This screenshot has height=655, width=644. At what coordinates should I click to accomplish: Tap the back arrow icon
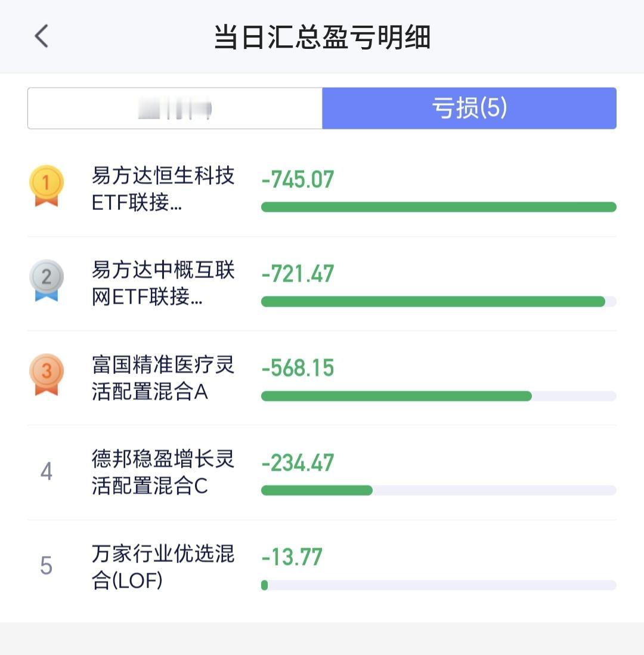41,36
